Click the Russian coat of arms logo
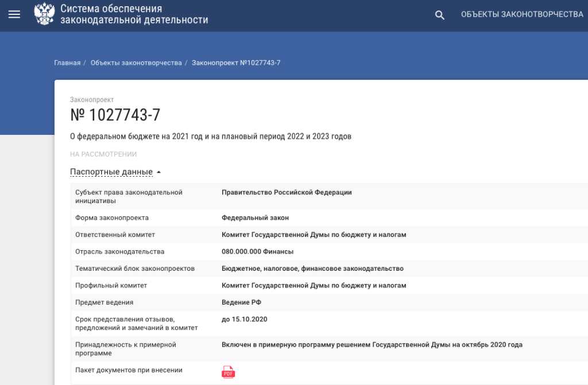Screen dimensions: 588x385 [x=44, y=15]
